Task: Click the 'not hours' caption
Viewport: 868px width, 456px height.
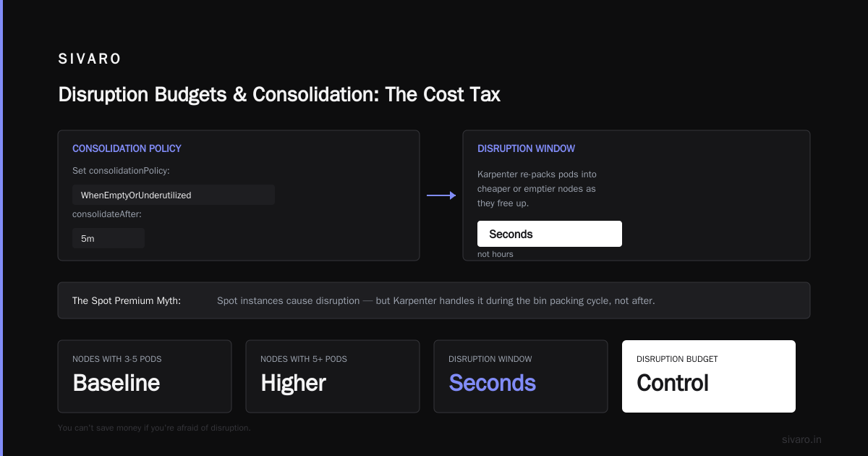Action: pyautogui.click(x=495, y=254)
